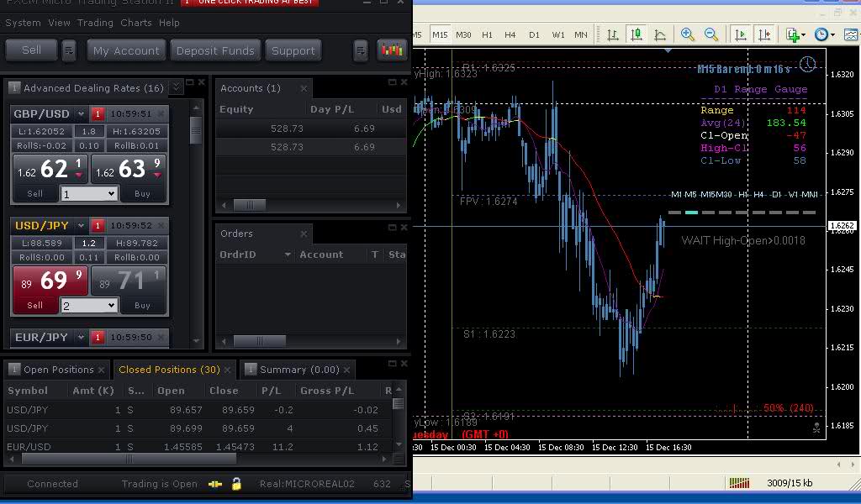Viewport: 861px width, 504px height.
Task: Click the My Account button
Action: (x=126, y=50)
